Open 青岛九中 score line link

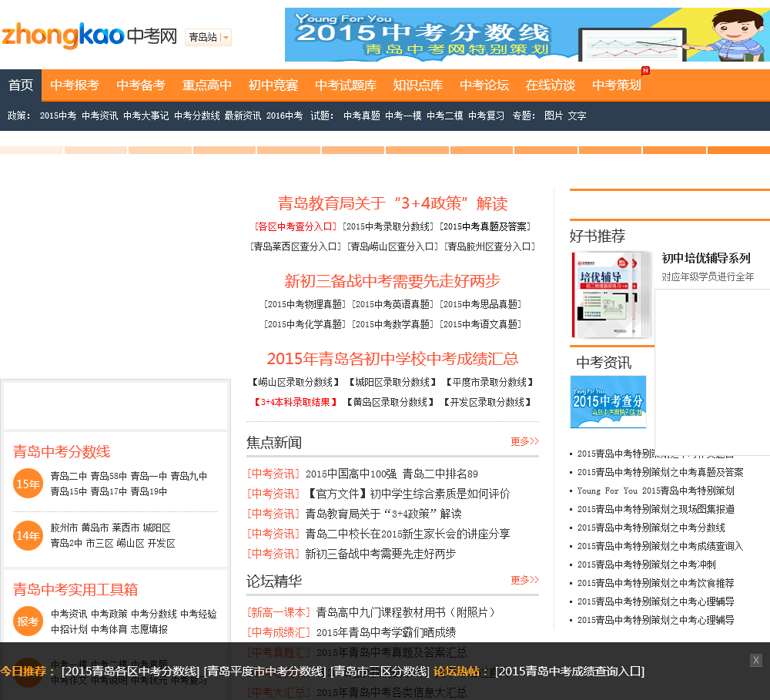pyautogui.click(x=189, y=476)
